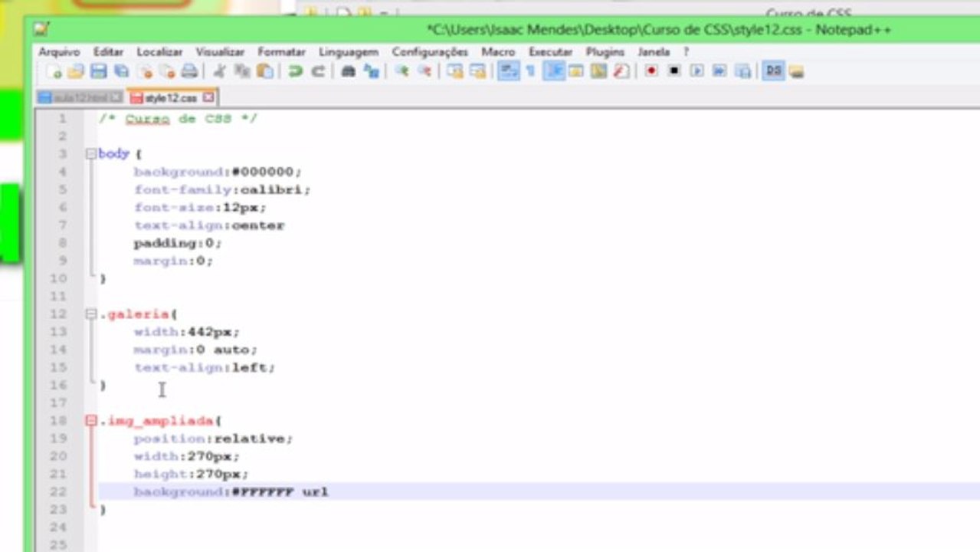
Task: Toggle synchronized vertical scrolling icon
Action: (455, 71)
